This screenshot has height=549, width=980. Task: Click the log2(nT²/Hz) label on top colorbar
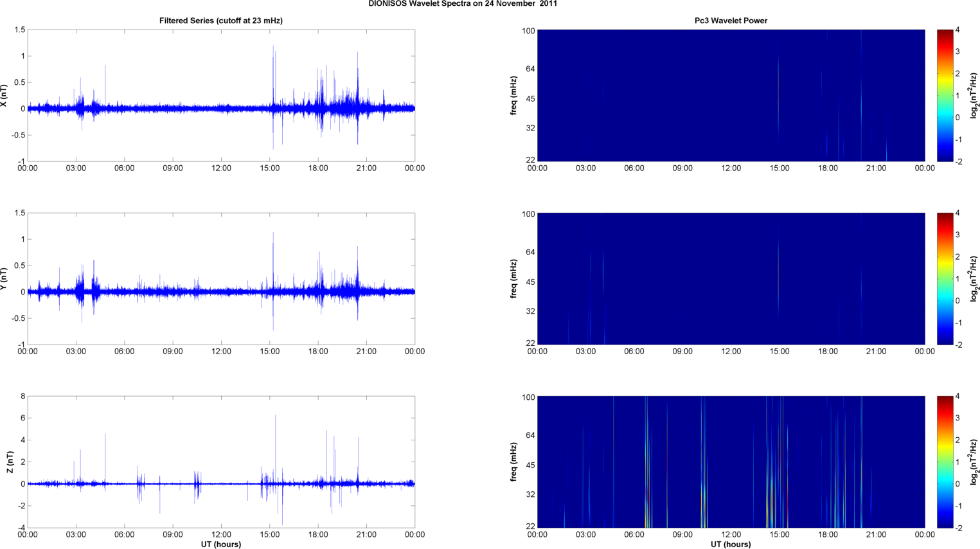point(974,96)
